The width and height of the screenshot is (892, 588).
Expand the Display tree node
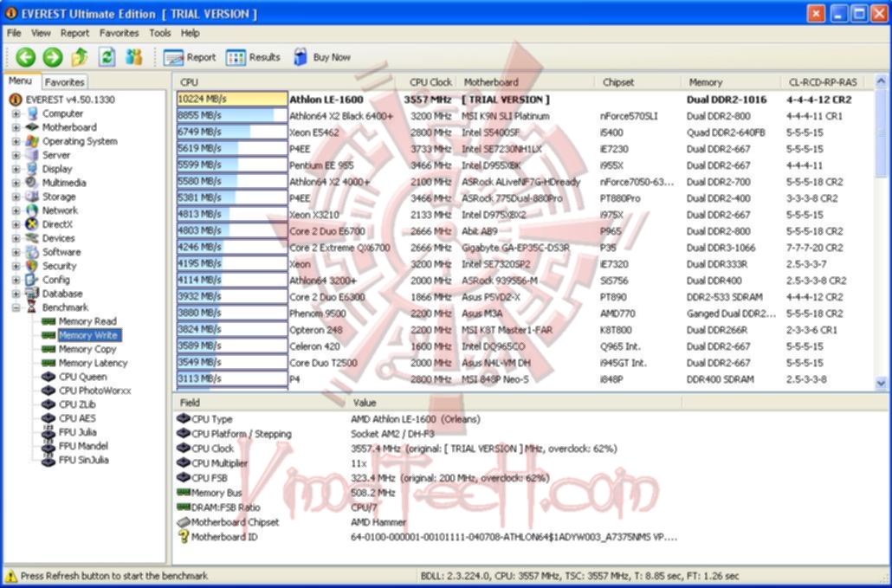tap(16, 169)
